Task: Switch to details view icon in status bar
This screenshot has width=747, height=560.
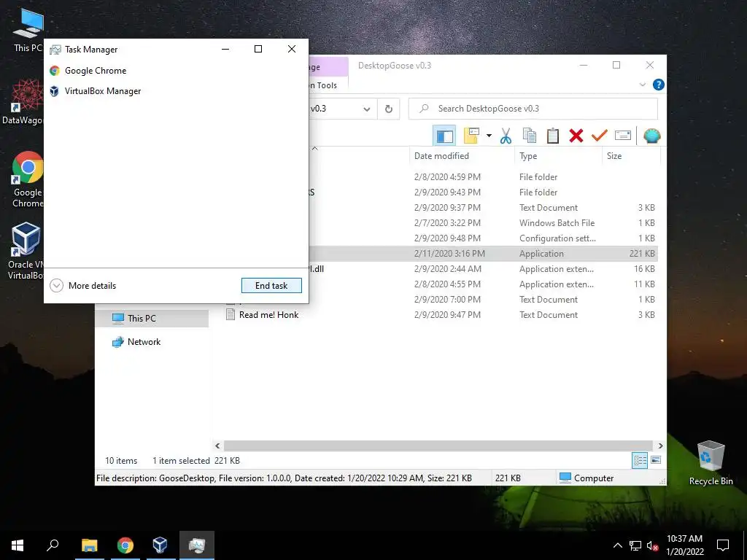Action: [x=639, y=460]
